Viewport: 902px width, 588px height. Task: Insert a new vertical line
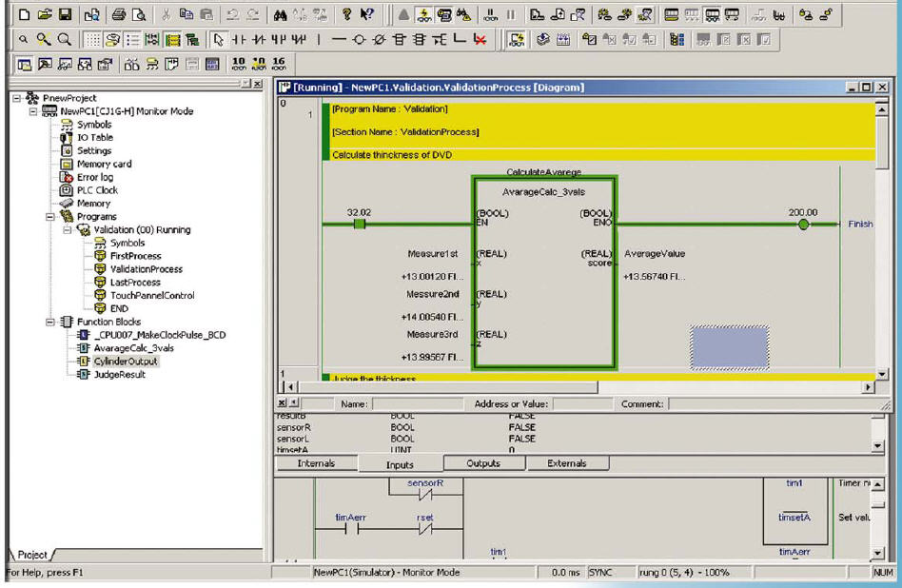(x=319, y=39)
